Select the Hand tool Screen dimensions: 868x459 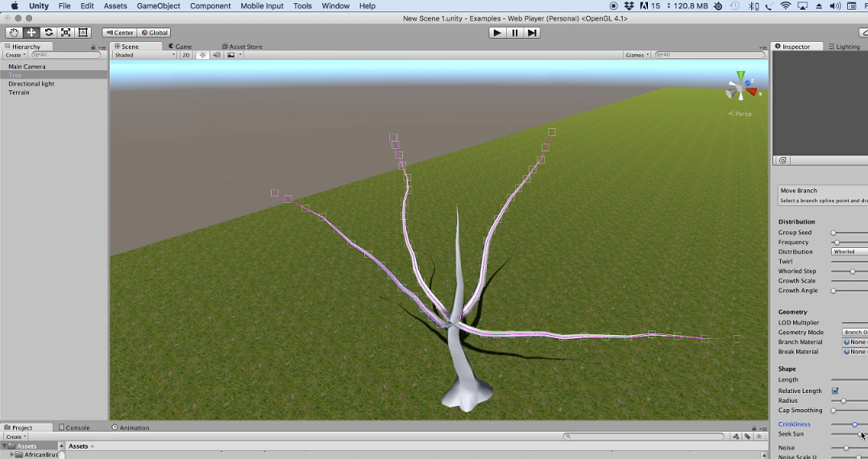click(x=14, y=33)
